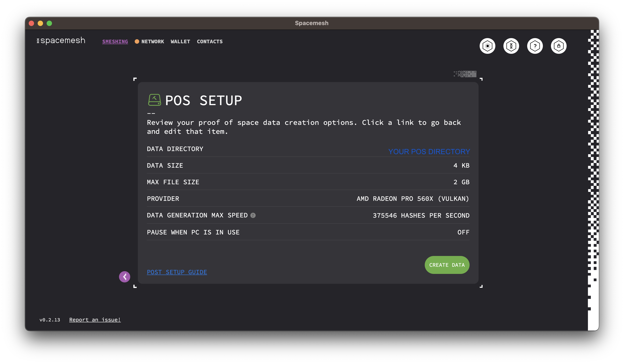Click the CONTACTS menu item
624x364 pixels.
click(x=210, y=41)
